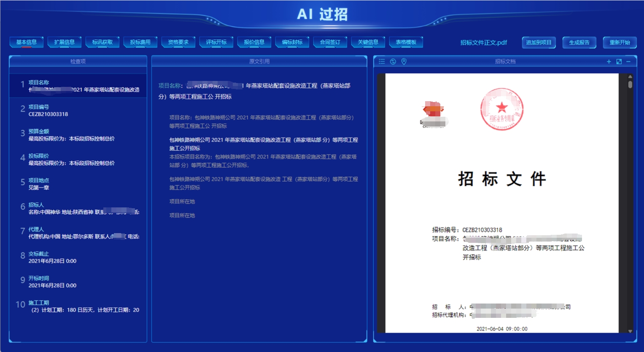Switch to the 基本信息 tab

(x=27, y=42)
